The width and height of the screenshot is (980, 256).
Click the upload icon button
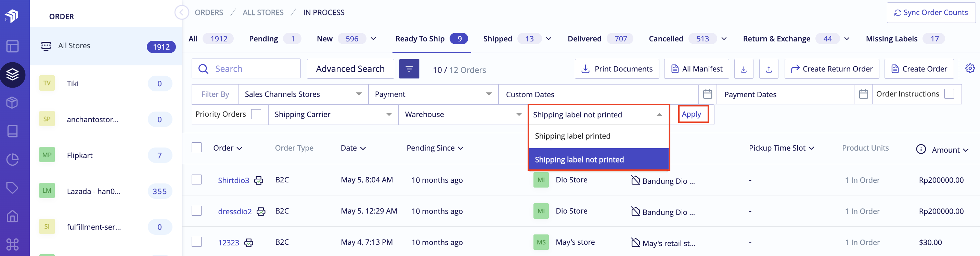tap(769, 69)
